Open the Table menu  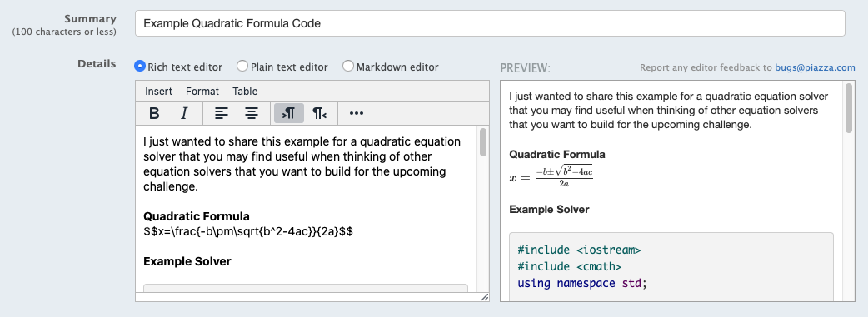coord(245,92)
